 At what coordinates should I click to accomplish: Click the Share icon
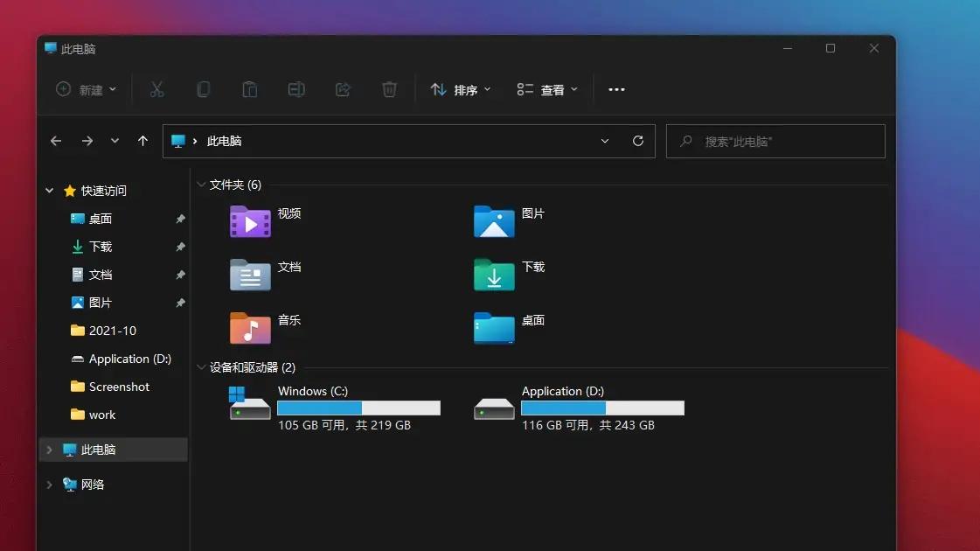coord(343,89)
